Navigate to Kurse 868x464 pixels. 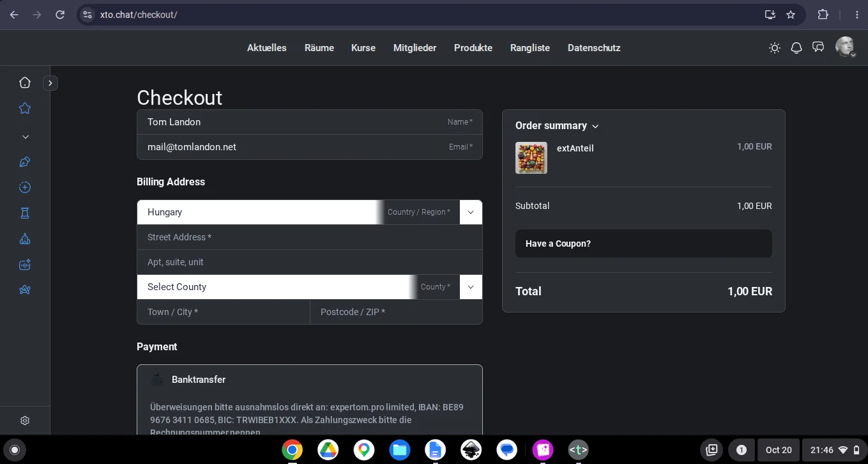coord(363,48)
